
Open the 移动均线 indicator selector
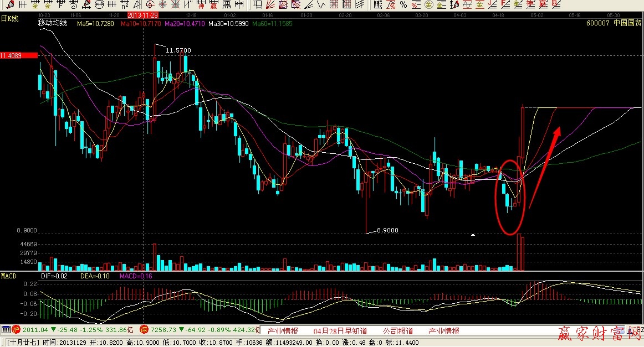click(52, 23)
